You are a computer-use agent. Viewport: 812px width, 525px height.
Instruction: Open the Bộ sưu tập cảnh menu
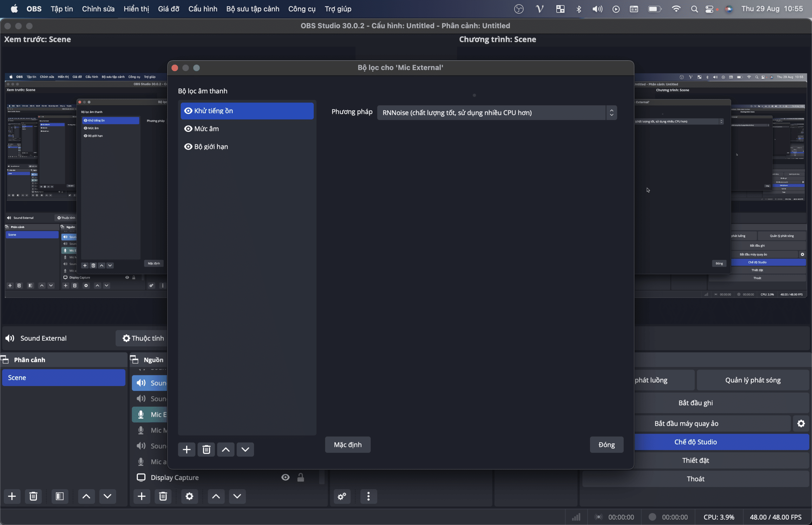(252, 9)
